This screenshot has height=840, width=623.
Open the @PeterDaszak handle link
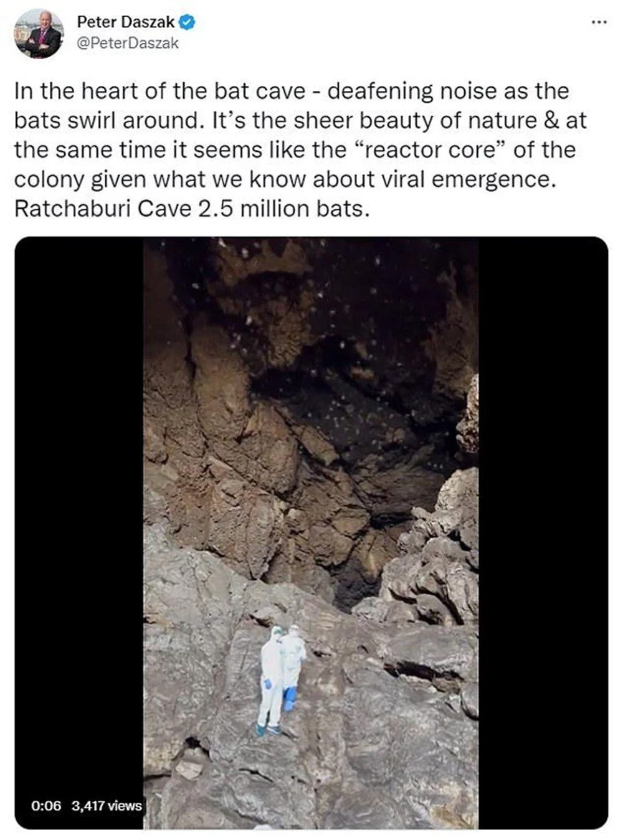(128, 43)
